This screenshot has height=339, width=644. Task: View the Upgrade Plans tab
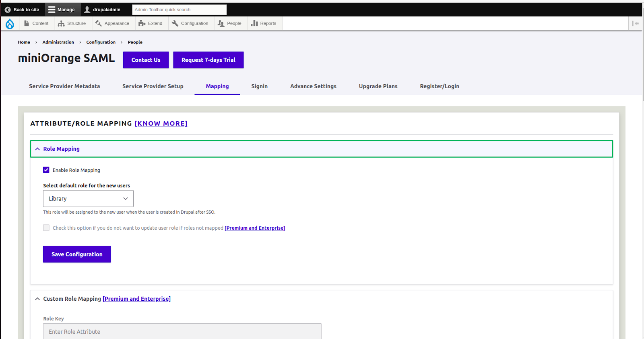click(x=378, y=86)
